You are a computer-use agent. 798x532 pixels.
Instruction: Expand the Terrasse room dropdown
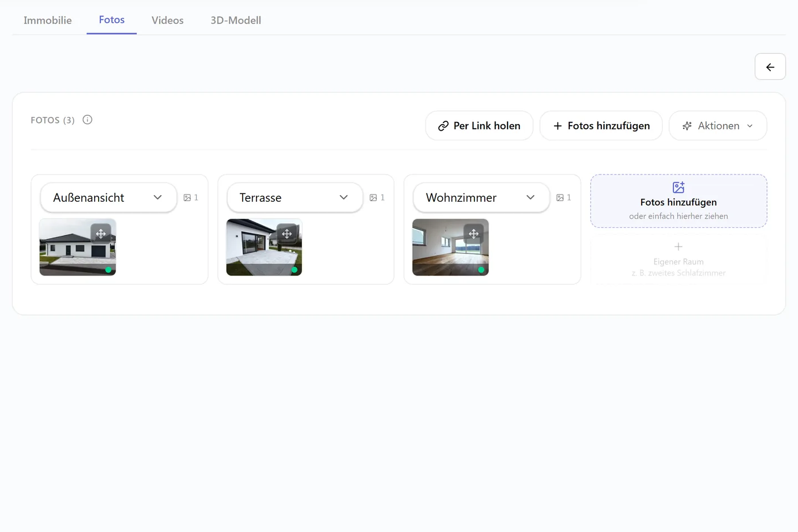point(295,197)
